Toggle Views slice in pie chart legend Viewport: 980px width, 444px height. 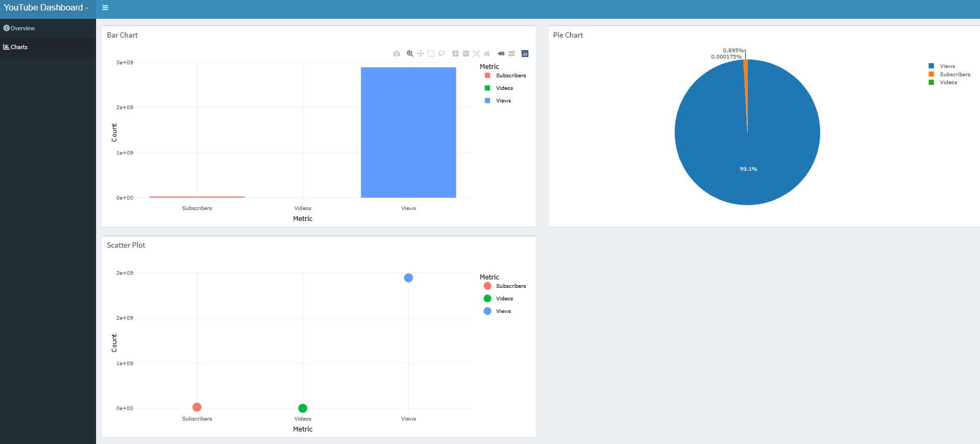tap(942, 66)
